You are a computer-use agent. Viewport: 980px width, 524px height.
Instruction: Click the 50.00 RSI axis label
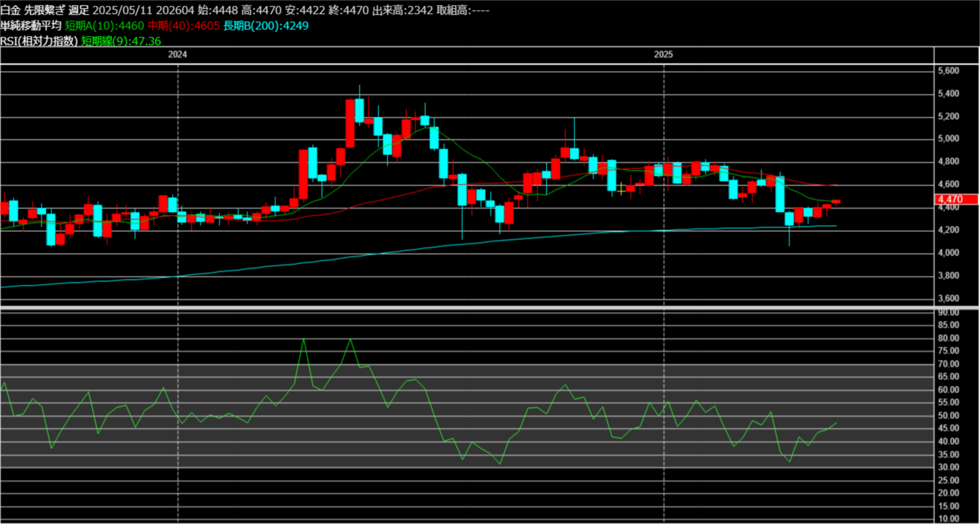click(x=949, y=416)
